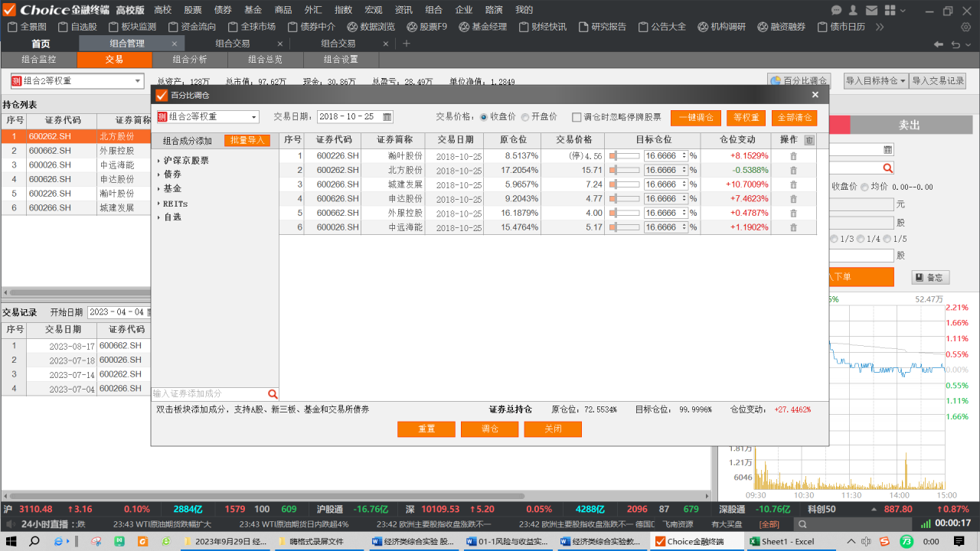Select the 1/5 position radio button
This screenshot has height=551, width=980.
click(888, 239)
